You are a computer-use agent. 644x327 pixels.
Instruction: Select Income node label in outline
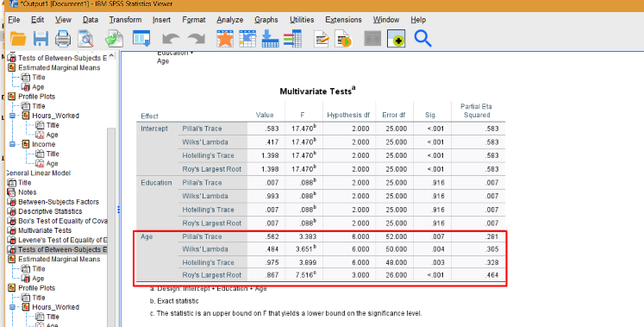click(x=43, y=144)
